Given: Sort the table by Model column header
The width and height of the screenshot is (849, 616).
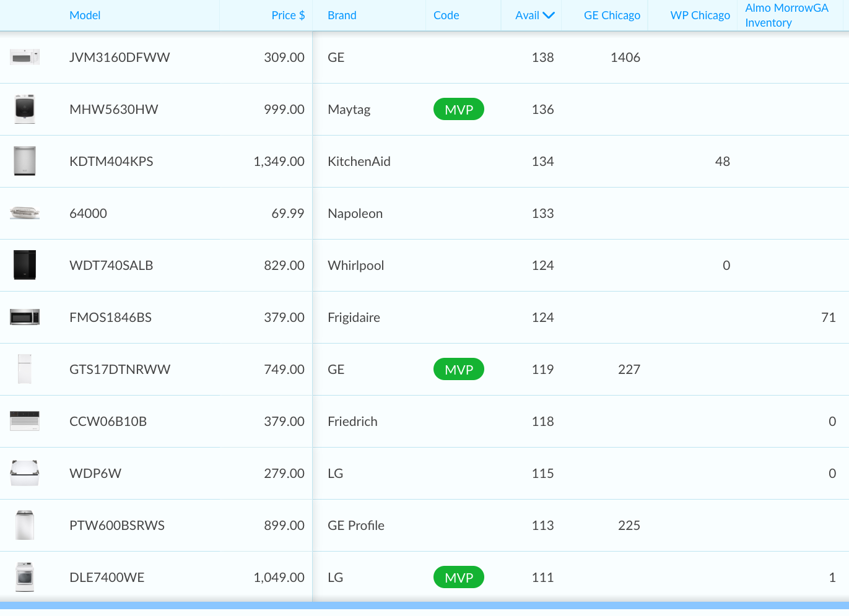Looking at the screenshot, I should (x=85, y=15).
